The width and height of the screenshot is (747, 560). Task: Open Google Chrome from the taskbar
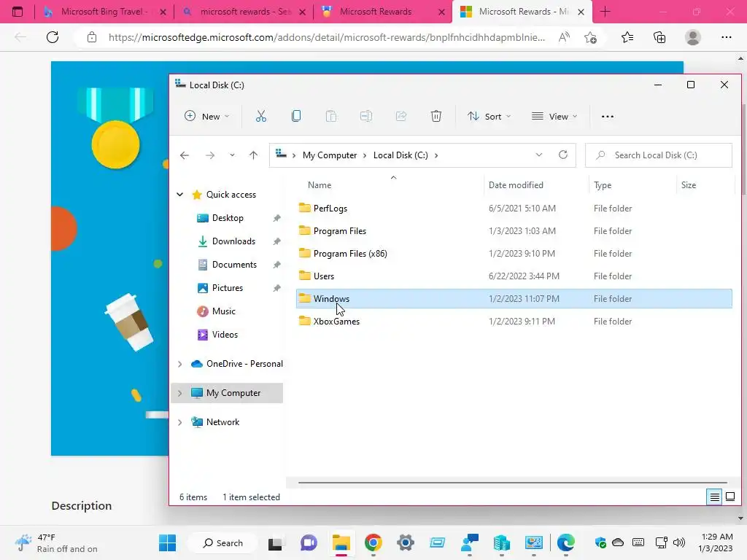pos(373,542)
